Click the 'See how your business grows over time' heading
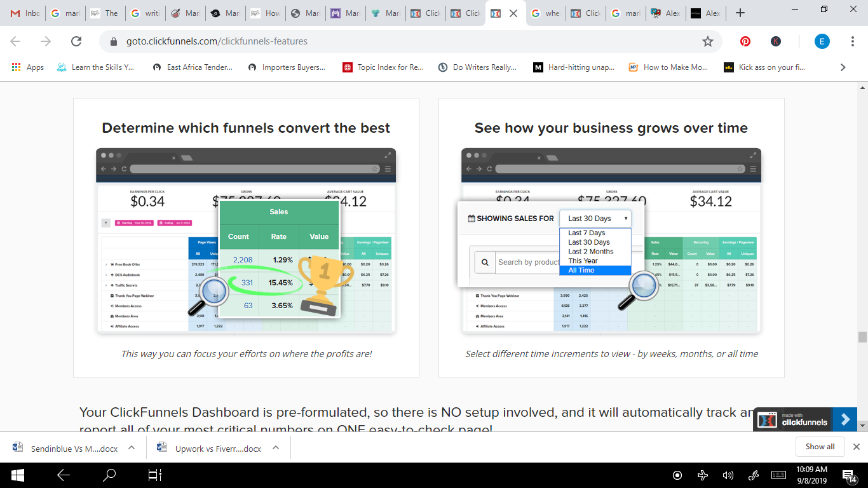Screen dimensions: 868x488 611,128
